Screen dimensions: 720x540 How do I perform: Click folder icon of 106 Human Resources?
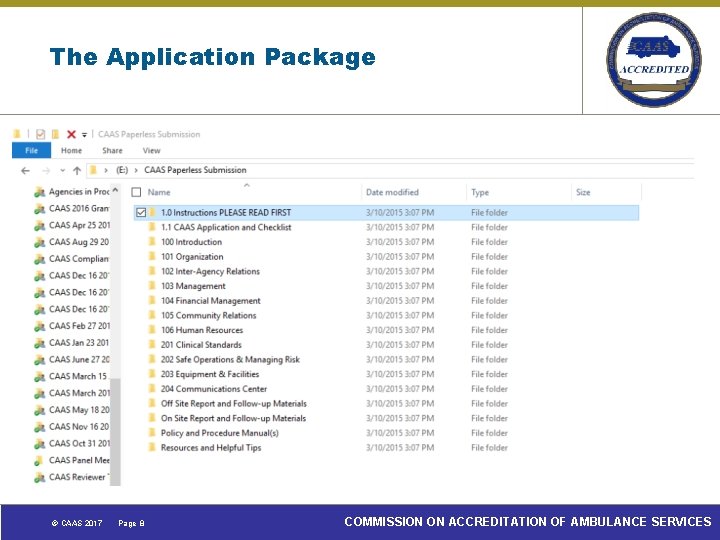(152, 330)
